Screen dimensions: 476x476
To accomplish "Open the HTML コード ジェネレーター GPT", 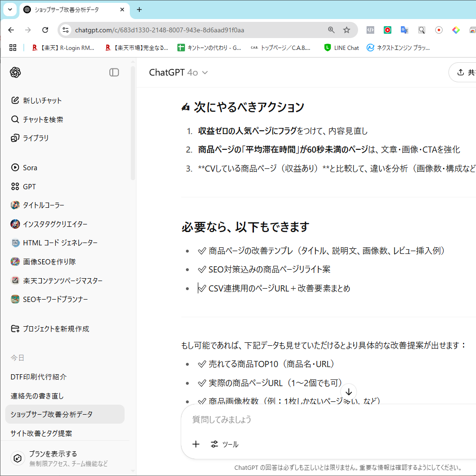I will pos(55,243).
